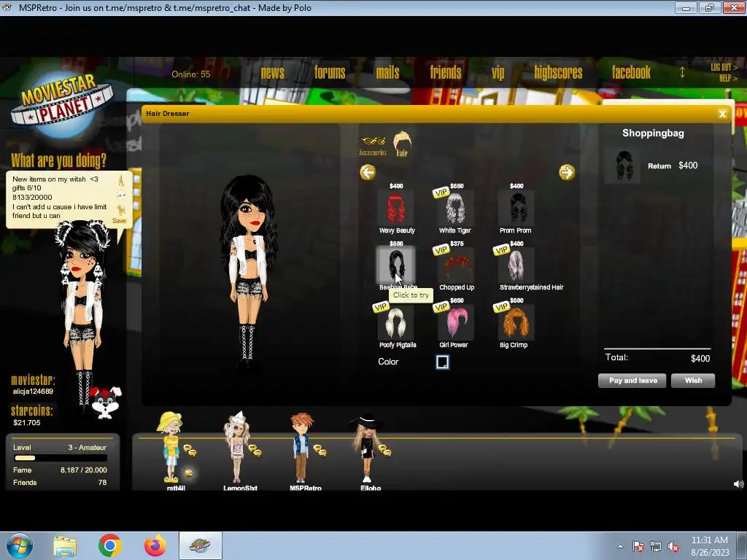Try on the Chopped Up hairstyle
This screenshot has width=747, height=560.
[456, 265]
